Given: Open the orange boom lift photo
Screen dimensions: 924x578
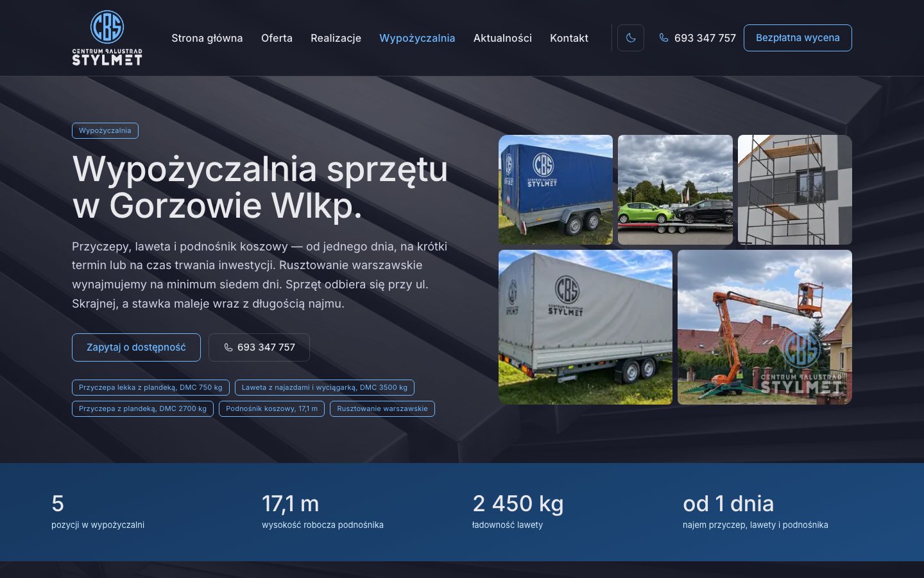Looking at the screenshot, I should (x=765, y=327).
